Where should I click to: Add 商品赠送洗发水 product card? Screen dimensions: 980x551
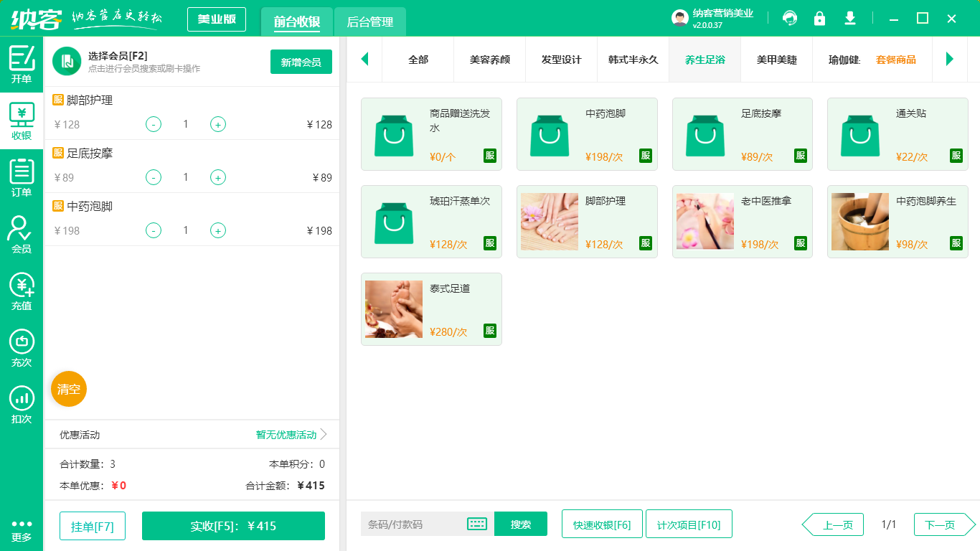point(431,134)
